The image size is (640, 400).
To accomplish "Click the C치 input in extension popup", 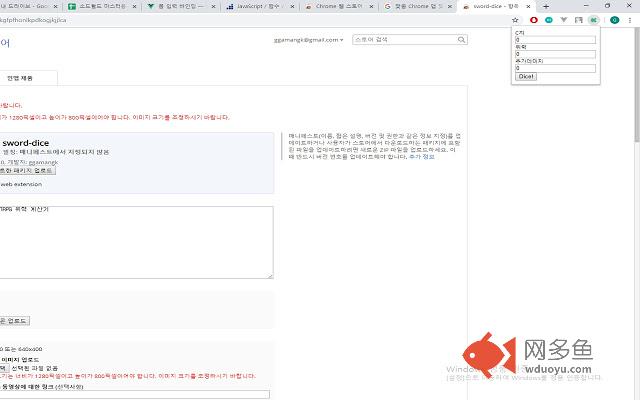I will [x=555, y=40].
